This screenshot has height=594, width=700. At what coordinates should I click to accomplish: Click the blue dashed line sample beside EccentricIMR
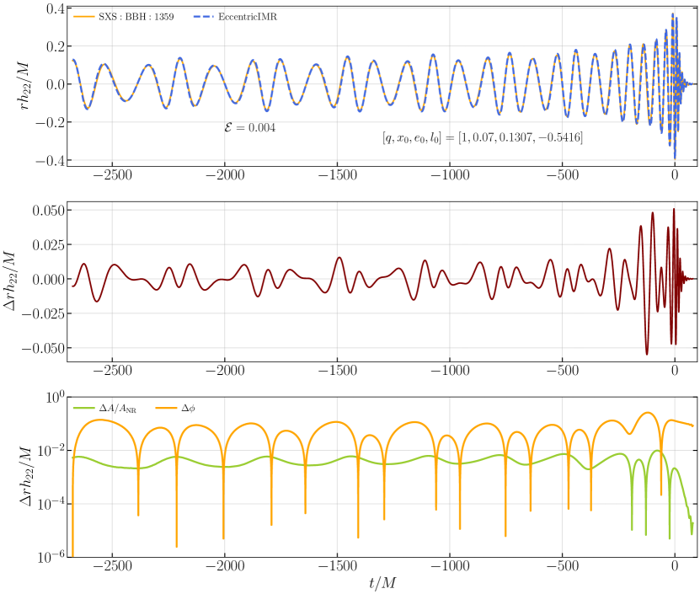(x=204, y=17)
